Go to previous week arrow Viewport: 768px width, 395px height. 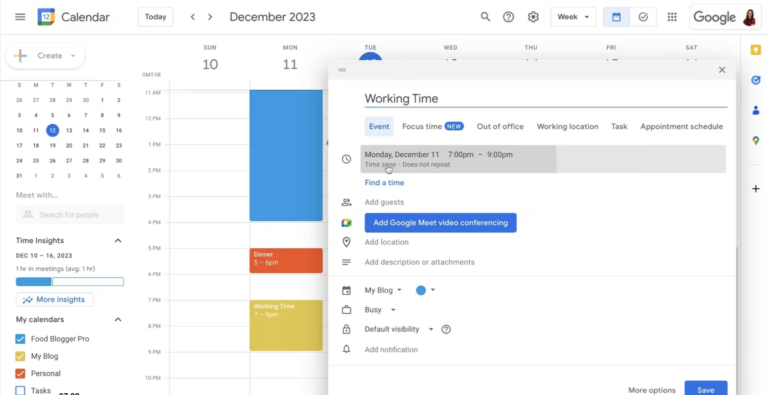coord(193,17)
